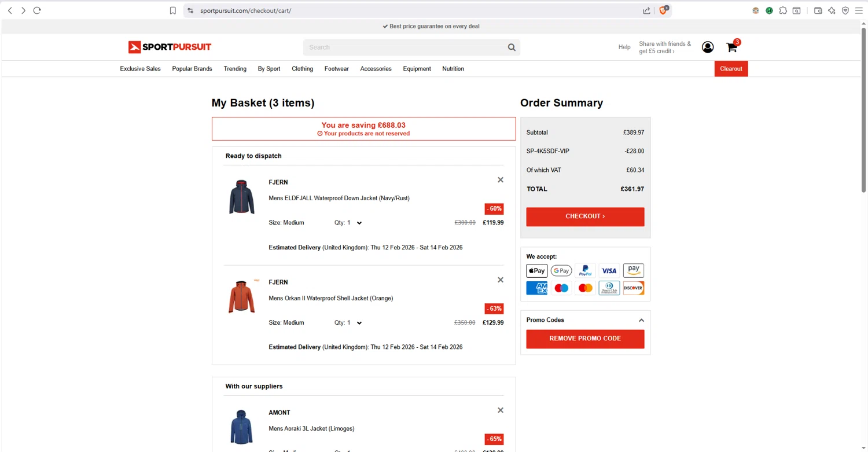Click the TOTAL £361.97 amount
The image size is (868, 452).
pos(632,189)
